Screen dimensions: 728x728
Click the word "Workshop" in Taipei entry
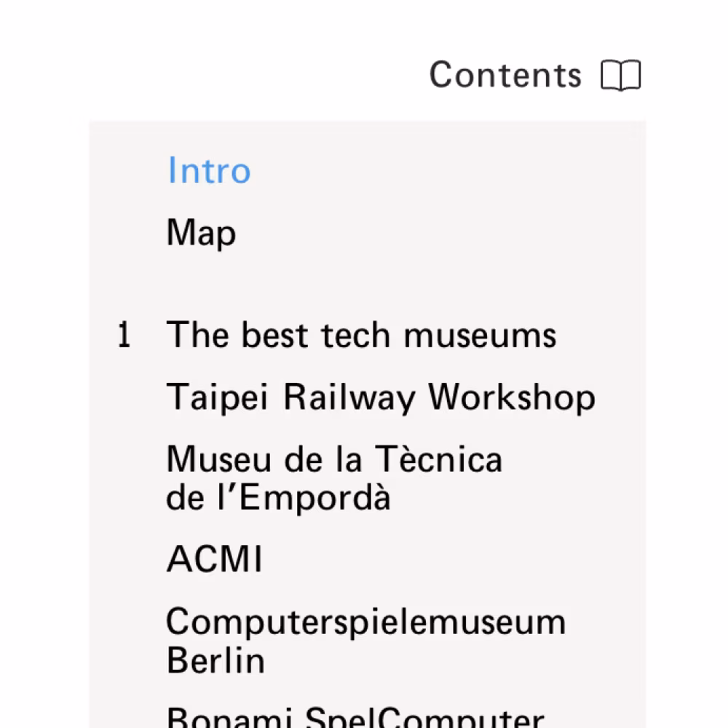click(x=512, y=398)
